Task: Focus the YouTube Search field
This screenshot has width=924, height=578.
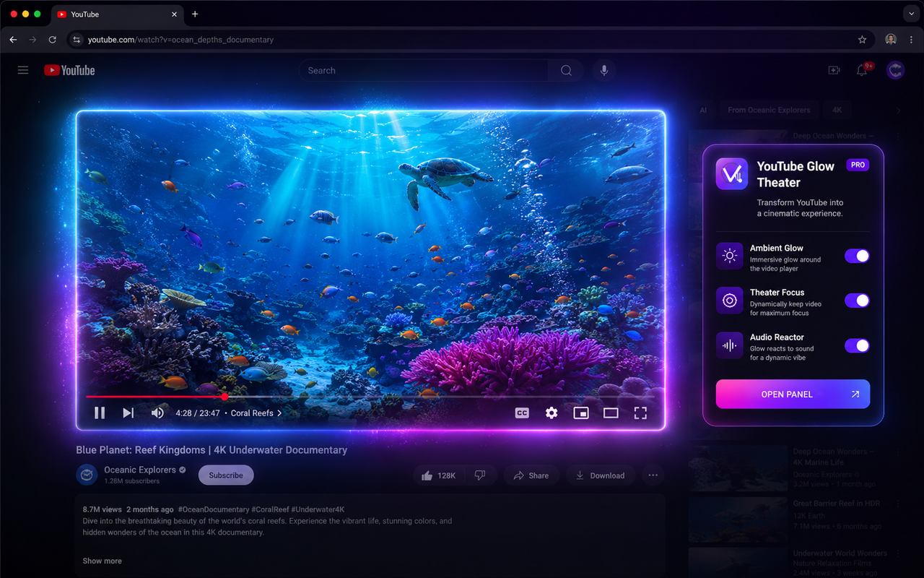Action: click(423, 70)
